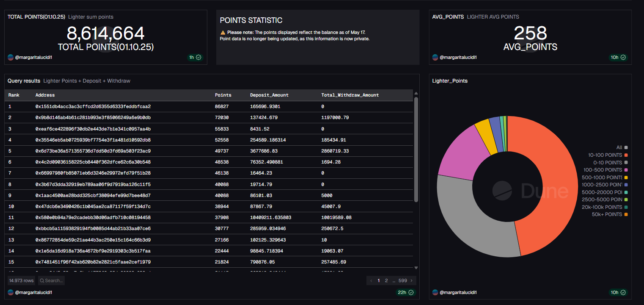This screenshot has width=644, height=305.
Task: Jump to page 599 of the results
Action: (x=402, y=280)
